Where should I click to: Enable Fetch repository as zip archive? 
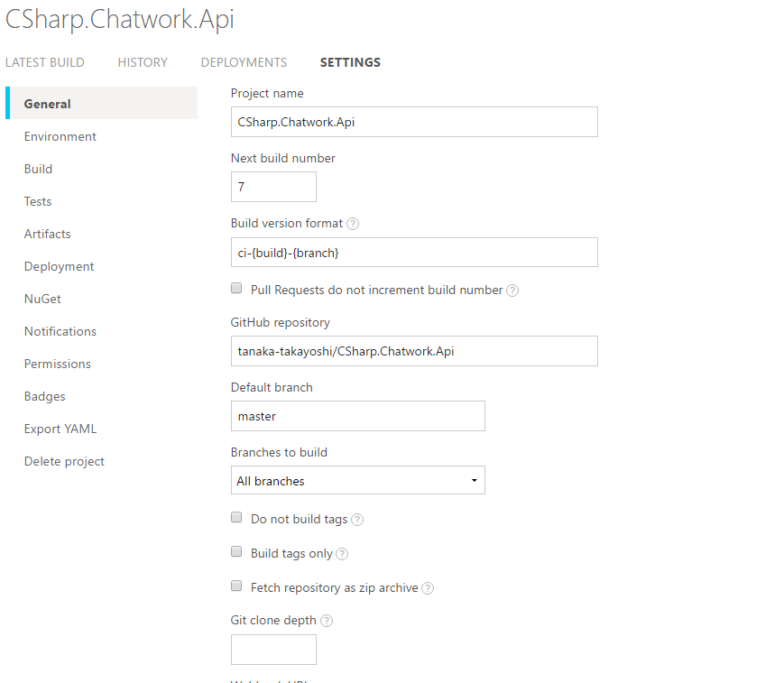tap(236, 586)
